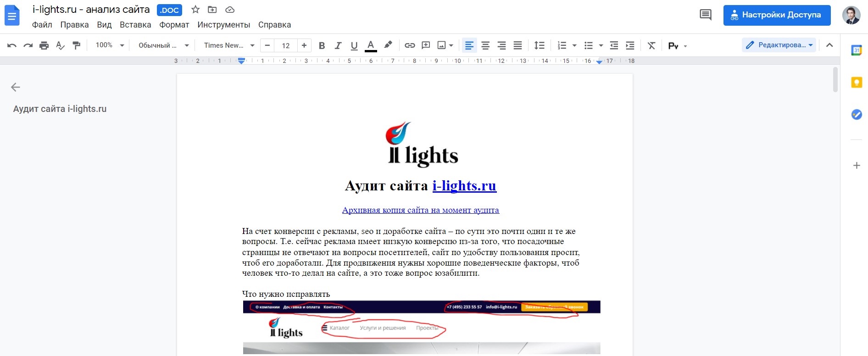Open line spacing options

click(540, 45)
